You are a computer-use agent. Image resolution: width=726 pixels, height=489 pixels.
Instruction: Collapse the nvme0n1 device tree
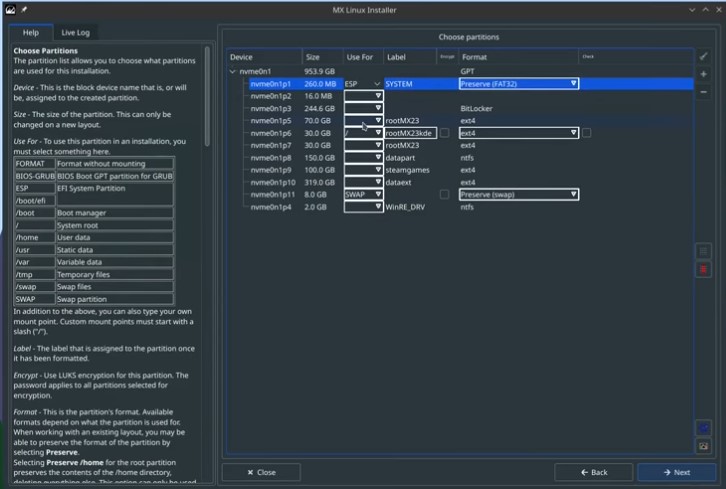click(x=232, y=71)
